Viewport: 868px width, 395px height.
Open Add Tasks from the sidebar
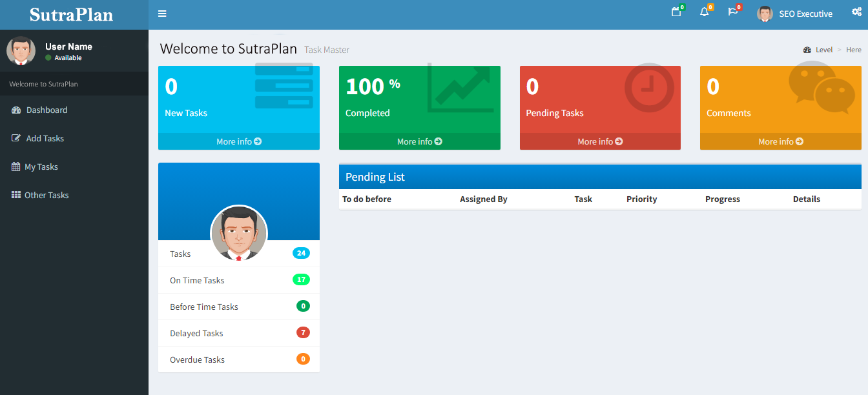74,138
